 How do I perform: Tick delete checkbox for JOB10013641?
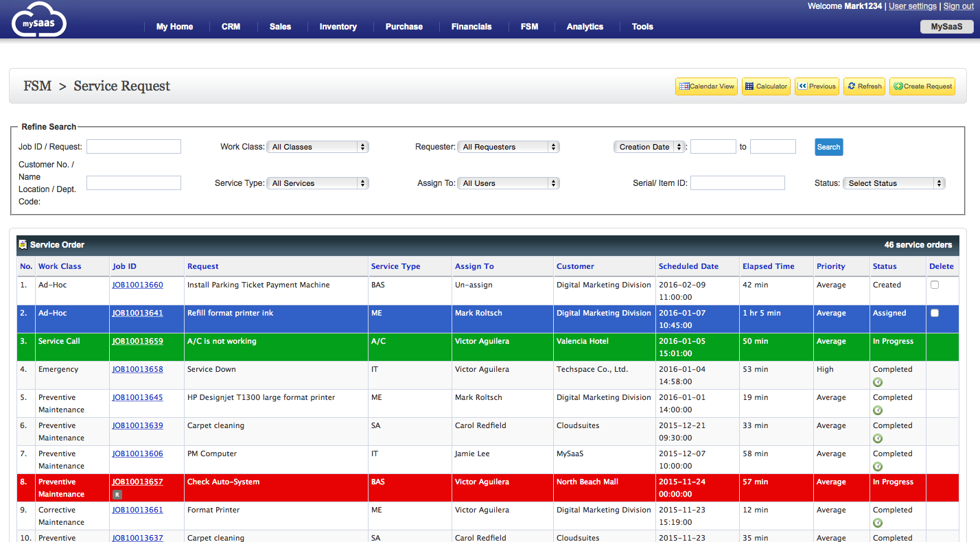click(935, 313)
